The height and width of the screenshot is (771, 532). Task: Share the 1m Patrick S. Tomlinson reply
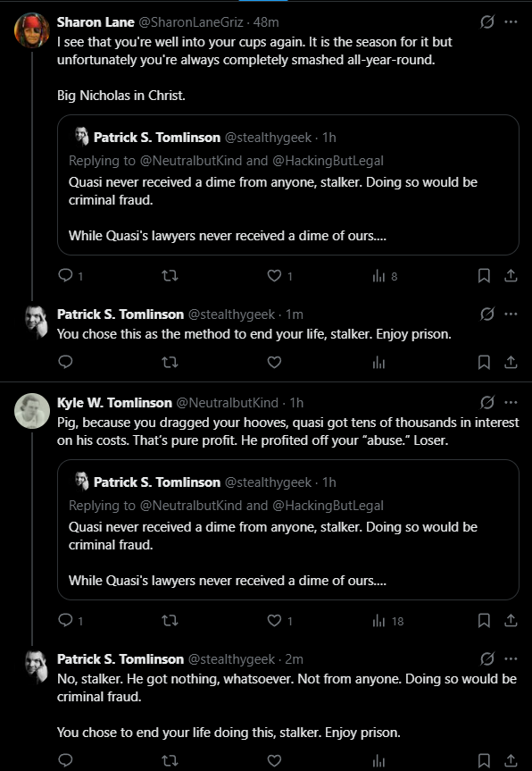(x=511, y=363)
